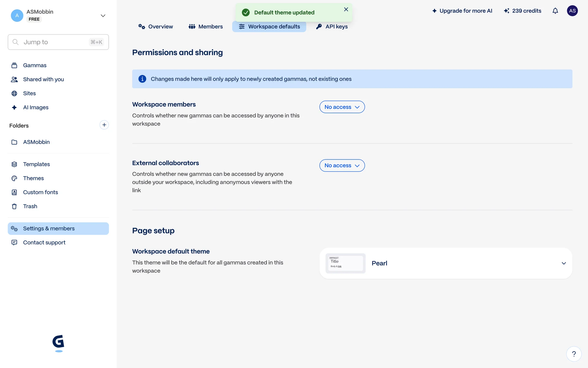Open the notifications bell

pos(555,11)
